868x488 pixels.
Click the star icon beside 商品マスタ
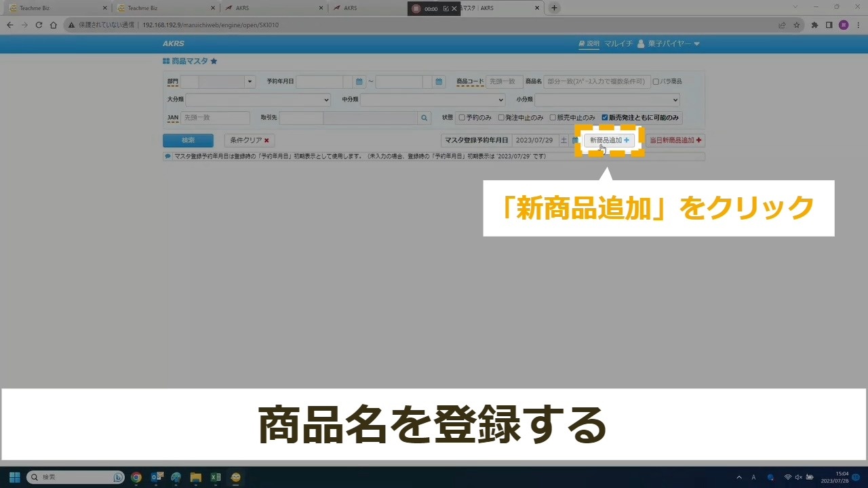click(x=214, y=61)
